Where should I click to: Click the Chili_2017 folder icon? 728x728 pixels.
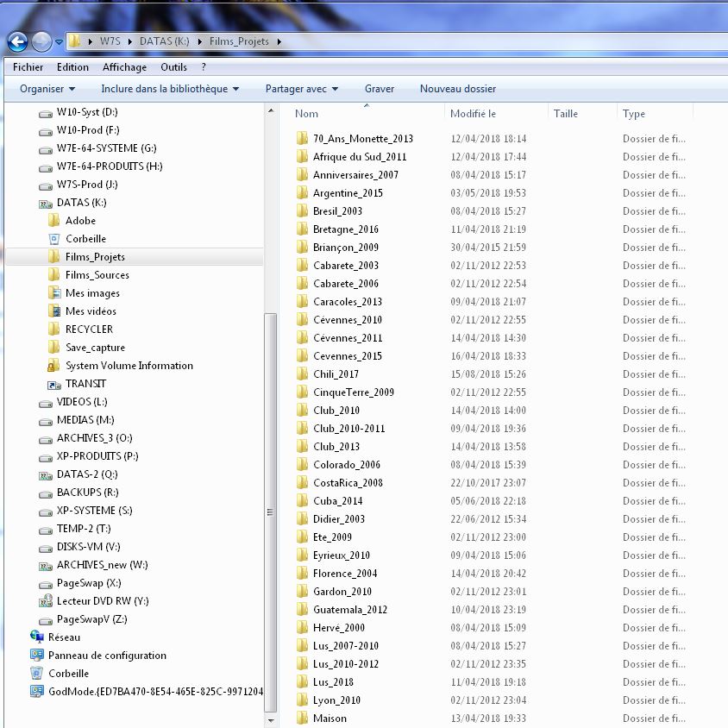point(302,373)
